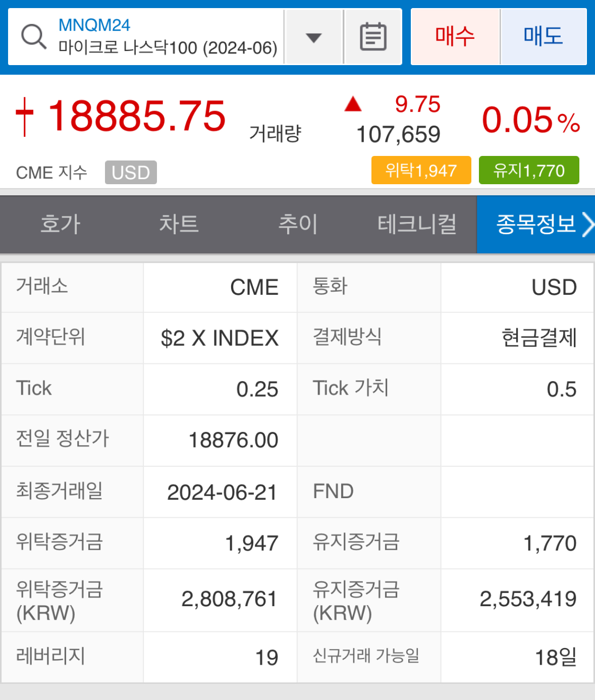Tap the CME 지수 label
595x700 pixels.
tap(51, 173)
